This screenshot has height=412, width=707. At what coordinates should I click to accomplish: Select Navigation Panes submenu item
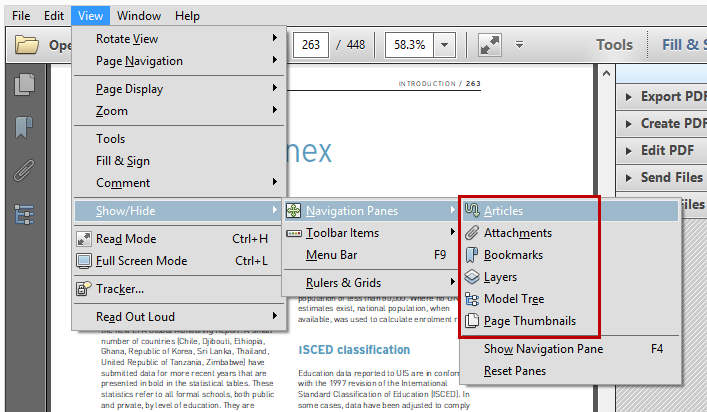[371, 211]
